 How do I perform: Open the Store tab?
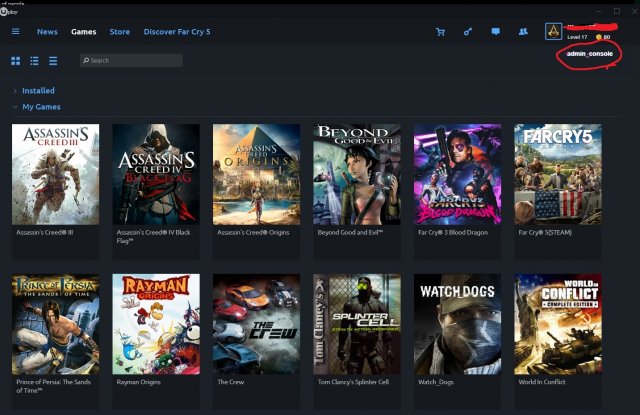point(119,32)
